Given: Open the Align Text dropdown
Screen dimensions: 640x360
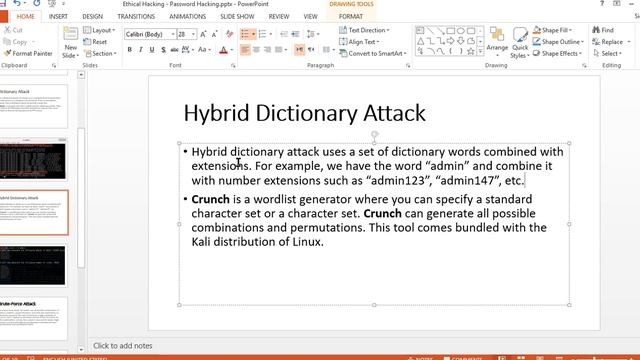Looking at the screenshot, I should [x=359, y=42].
